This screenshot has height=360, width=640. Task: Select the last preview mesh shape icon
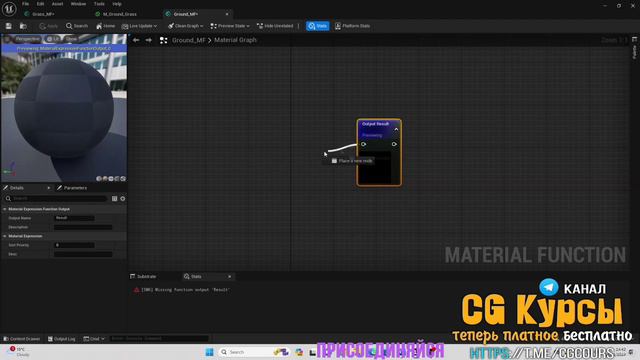(x=123, y=178)
